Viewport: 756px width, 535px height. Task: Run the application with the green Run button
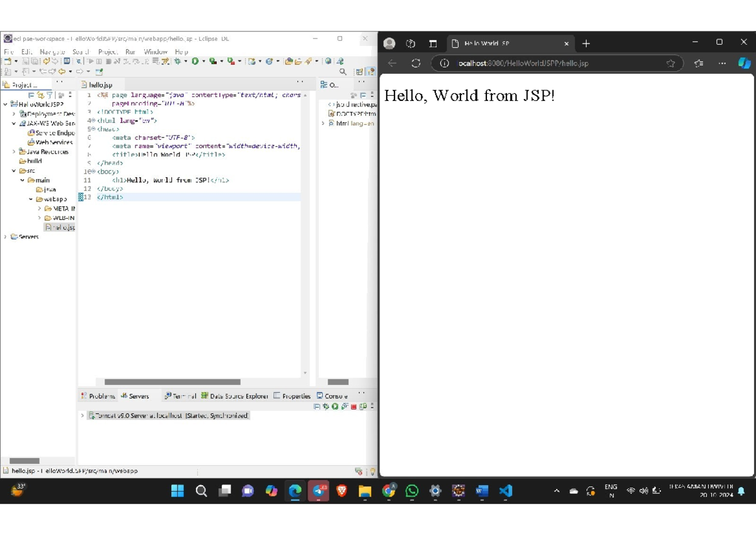[x=195, y=61]
